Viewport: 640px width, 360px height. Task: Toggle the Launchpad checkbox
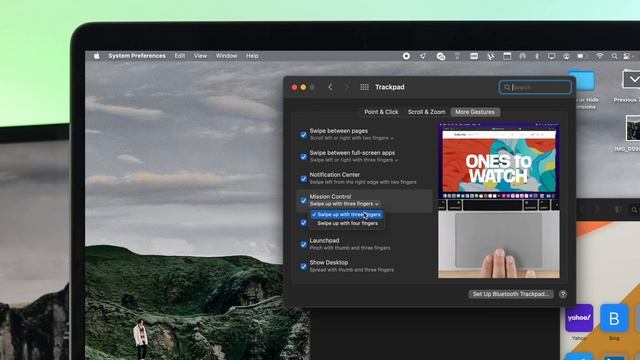(x=304, y=244)
